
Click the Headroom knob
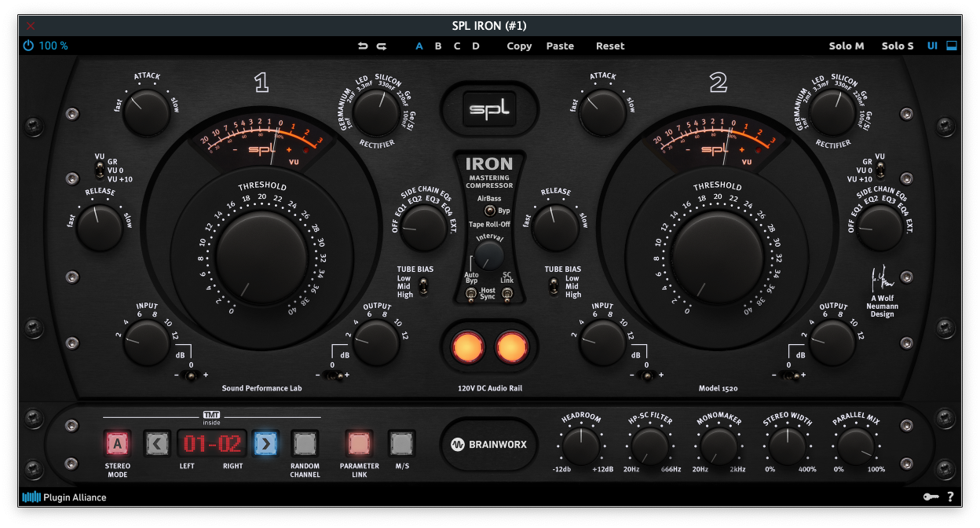[580, 446]
